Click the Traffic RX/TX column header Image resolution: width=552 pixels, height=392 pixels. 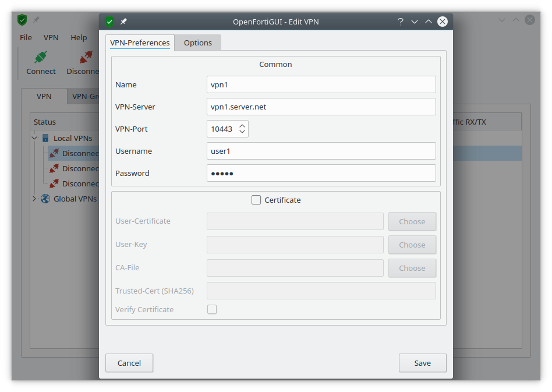pos(487,122)
